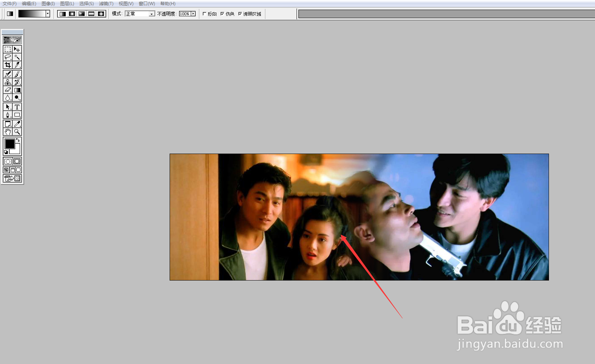Switch to Quick Mask mode
This screenshot has width=595, height=364.
[x=17, y=161]
